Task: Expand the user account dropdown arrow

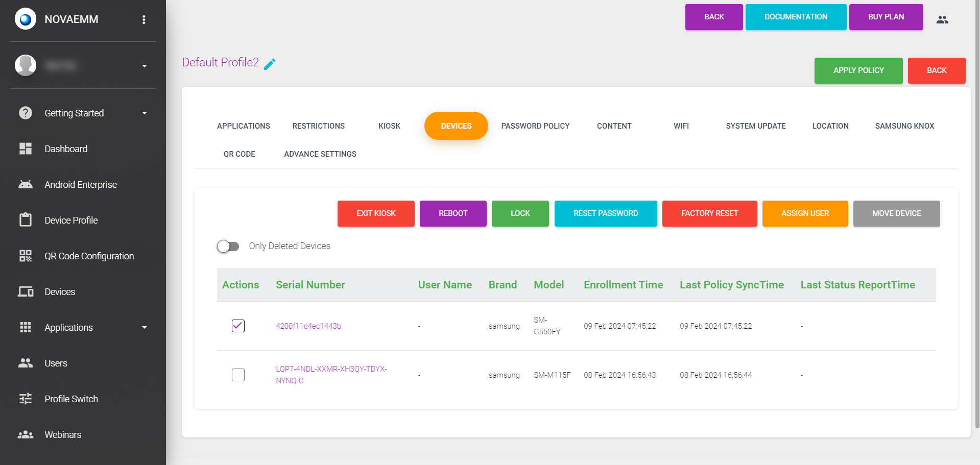Action: click(145, 66)
